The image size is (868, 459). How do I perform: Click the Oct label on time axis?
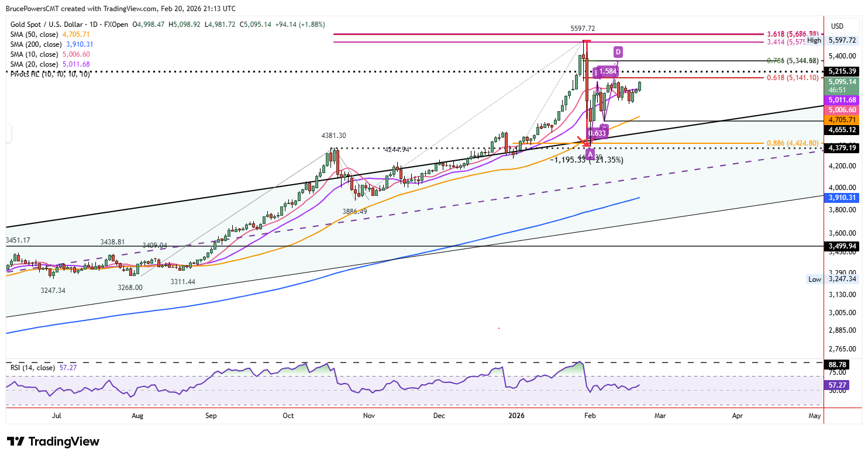coord(288,416)
